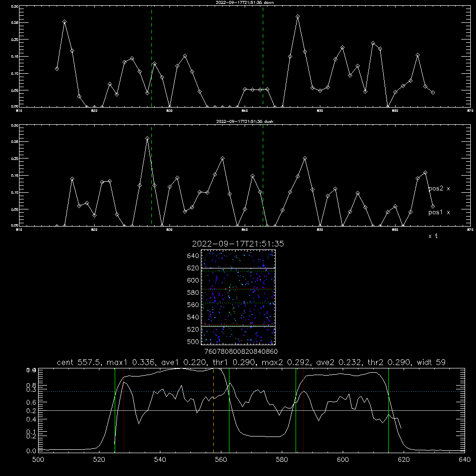Click the image panel y-axis label 560
This screenshot has height=476, width=476.
point(193,305)
